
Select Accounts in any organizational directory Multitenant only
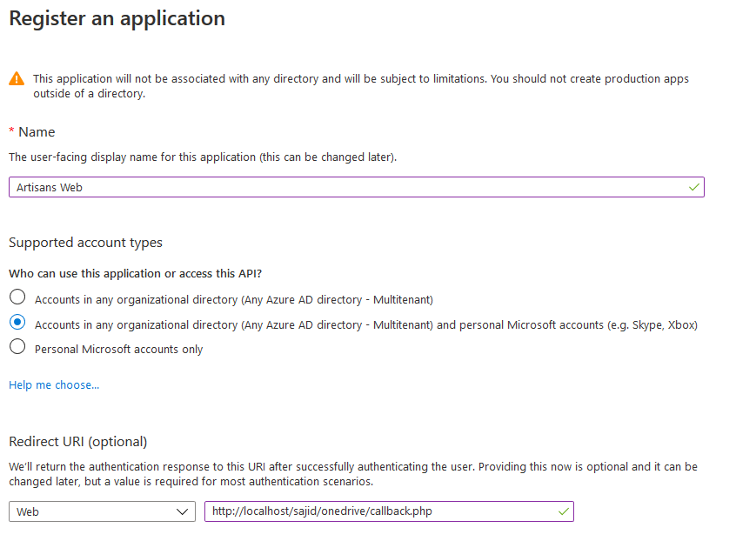click(x=17, y=297)
